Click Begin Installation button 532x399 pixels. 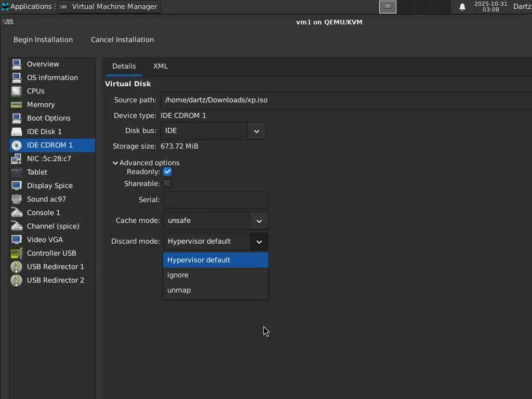click(x=43, y=39)
